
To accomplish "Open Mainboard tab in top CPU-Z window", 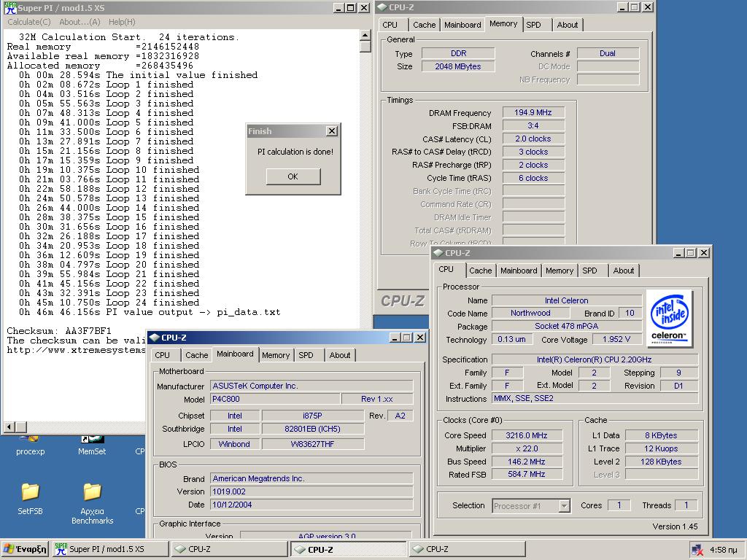I will (462, 25).
